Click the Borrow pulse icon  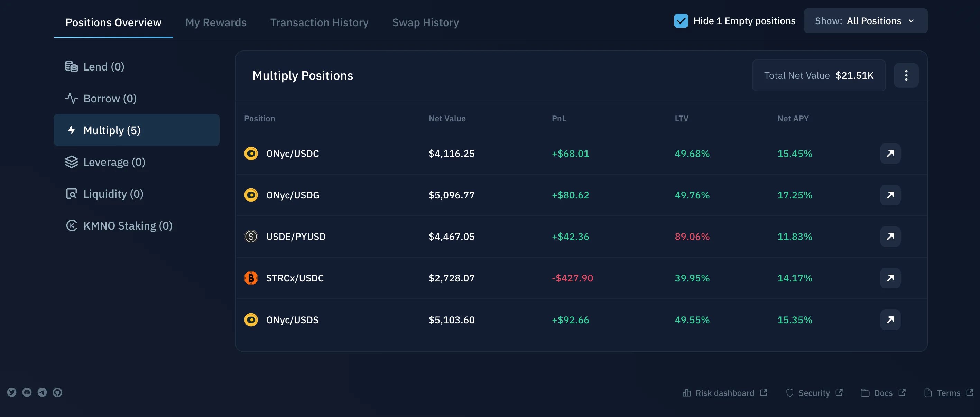[x=72, y=99]
